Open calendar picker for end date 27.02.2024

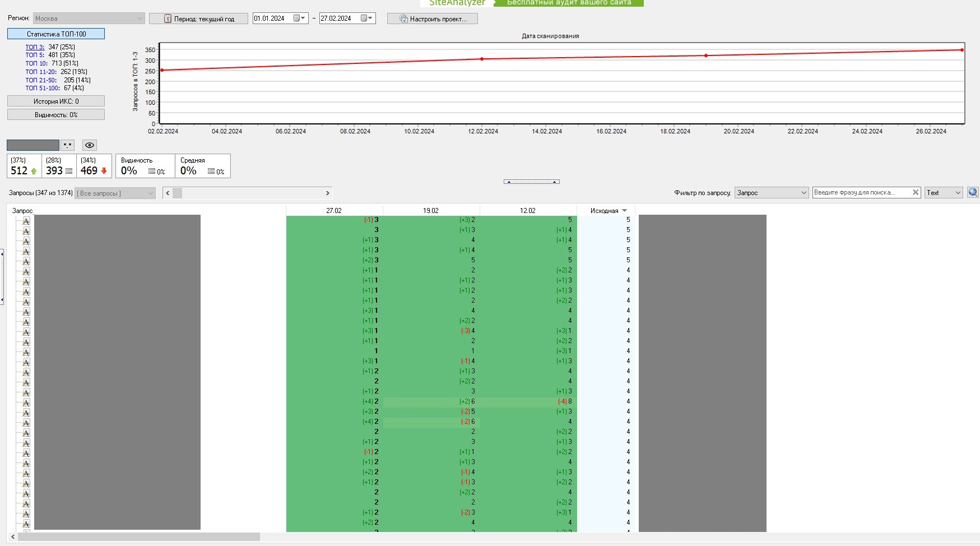pyautogui.click(x=366, y=18)
